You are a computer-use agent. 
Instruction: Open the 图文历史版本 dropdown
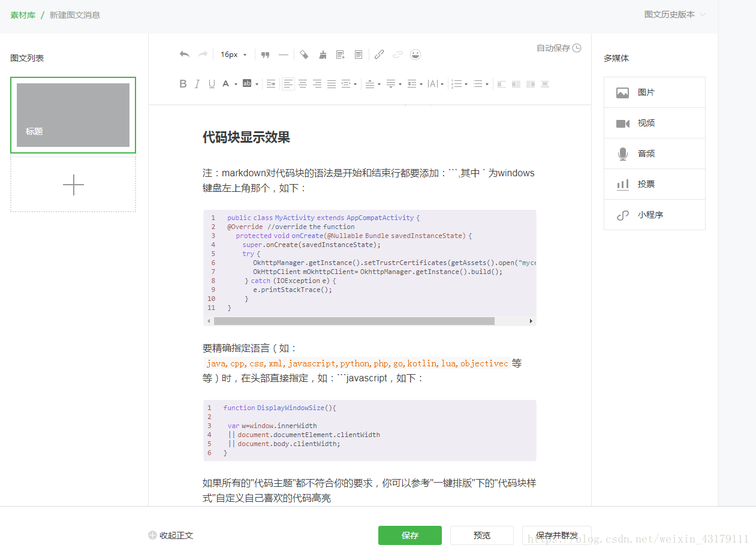[675, 14]
